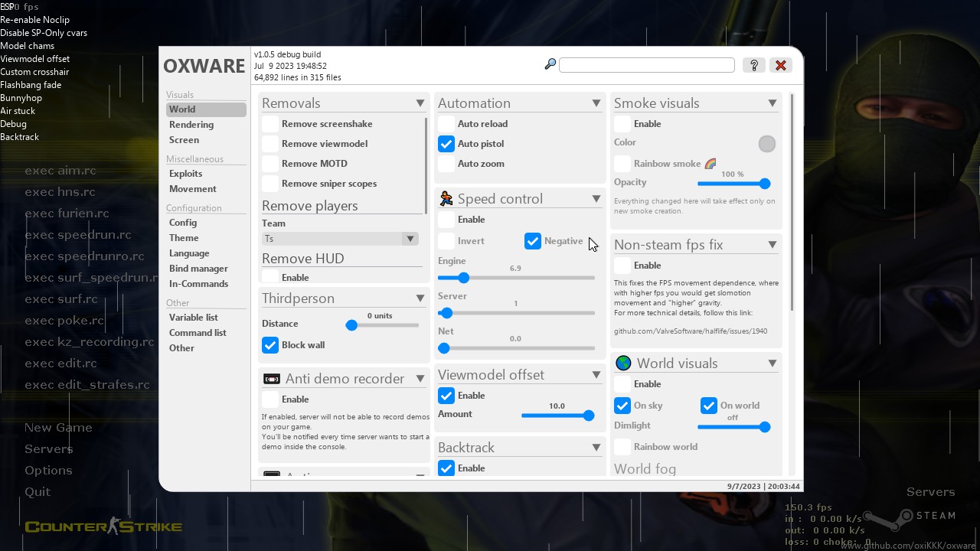This screenshot has width=980, height=551.
Task: Click the search input field
Action: pos(647,65)
